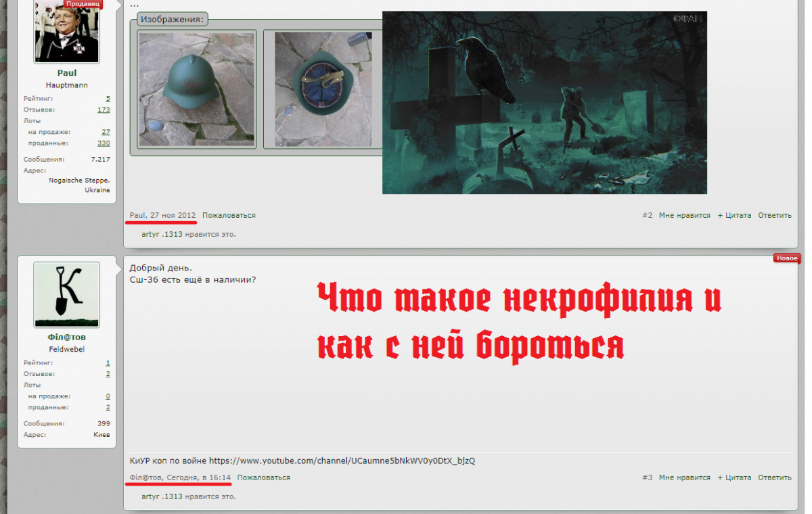The height and width of the screenshot is (514, 812).
Task: Click '+ Цитата' on post #3
Action: [734, 477]
